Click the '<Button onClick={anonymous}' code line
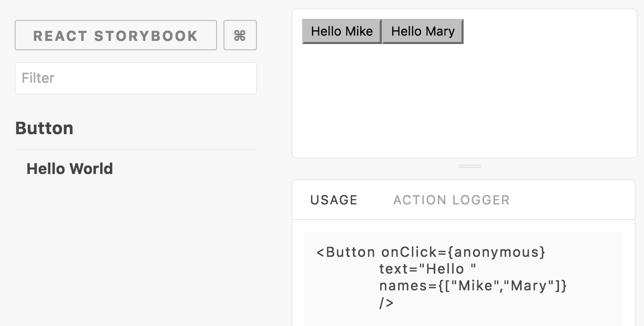 [431, 252]
